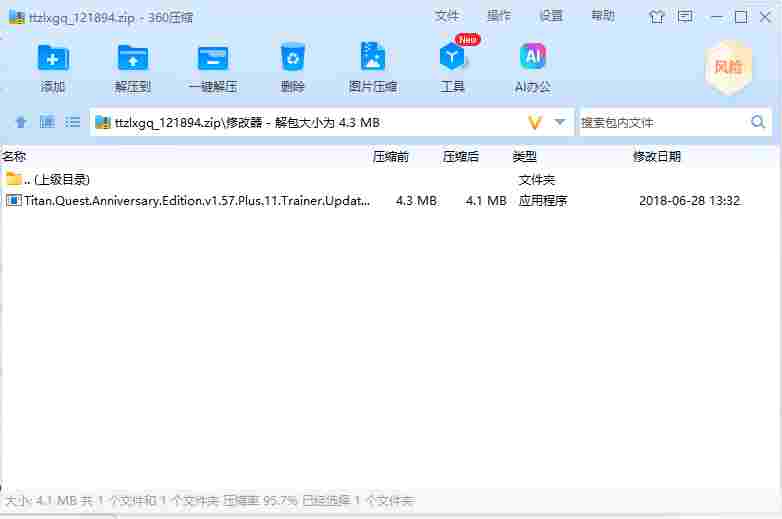Click the 风险 risk badge

728,67
